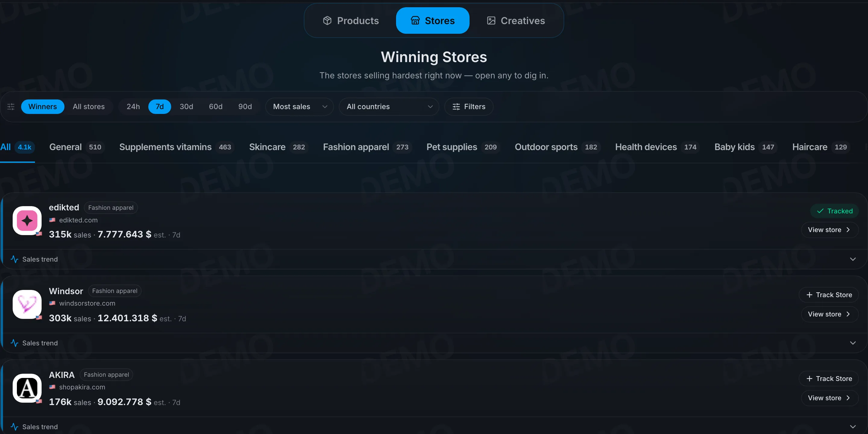This screenshot has width=868, height=434.
Task: Open the All countries dropdown
Action: pos(389,106)
